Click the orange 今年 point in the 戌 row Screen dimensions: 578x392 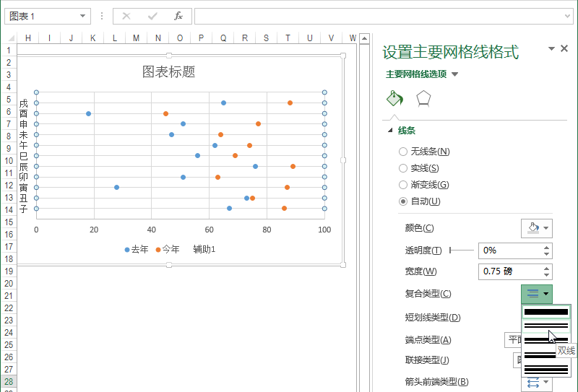290,103
